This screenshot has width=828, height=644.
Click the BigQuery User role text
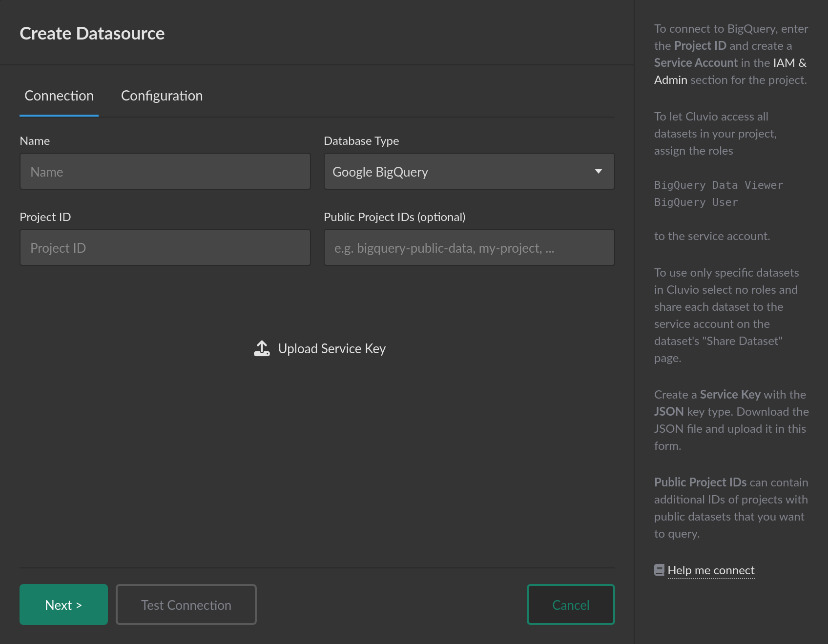696,202
